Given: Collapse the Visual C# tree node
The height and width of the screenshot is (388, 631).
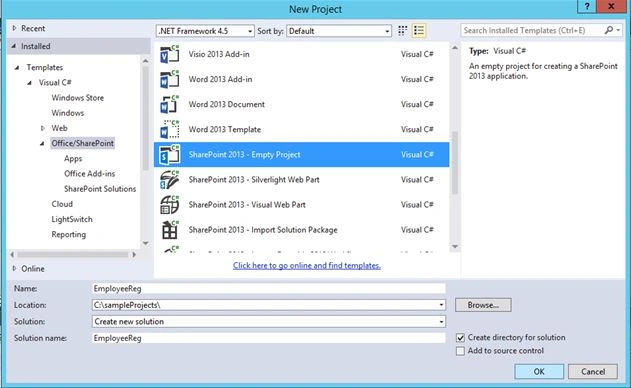Looking at the screenshot, I should click(x=29, y=83).
